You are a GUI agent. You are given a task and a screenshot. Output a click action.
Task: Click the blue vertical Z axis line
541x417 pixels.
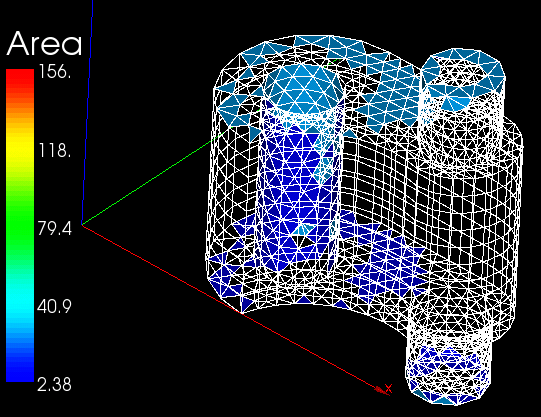click(x=87, y=112)
